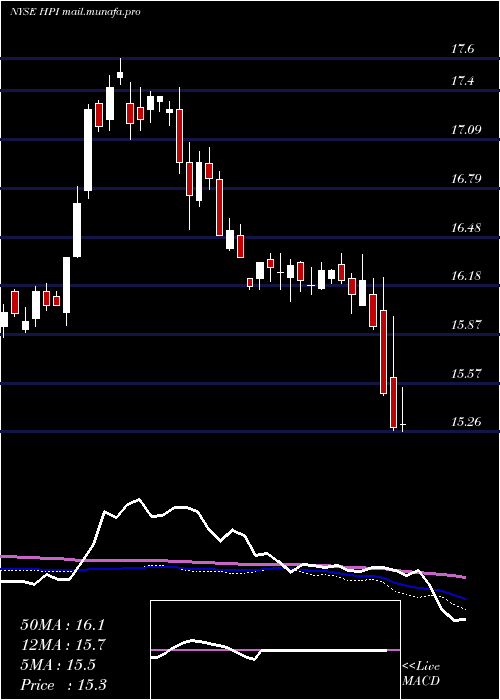The height and width of the screenshot is (700, 500).
Task: Click the 16.79 price axis label
Action: coord(467,179)
